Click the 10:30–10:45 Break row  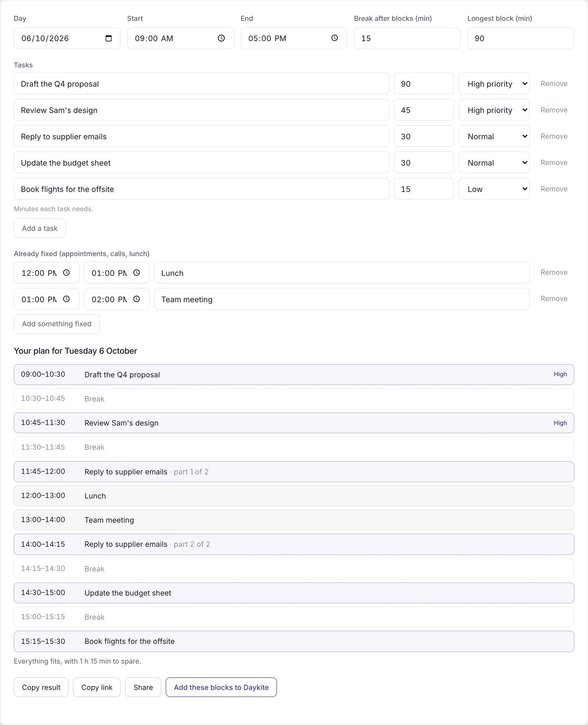coord(294,399)
